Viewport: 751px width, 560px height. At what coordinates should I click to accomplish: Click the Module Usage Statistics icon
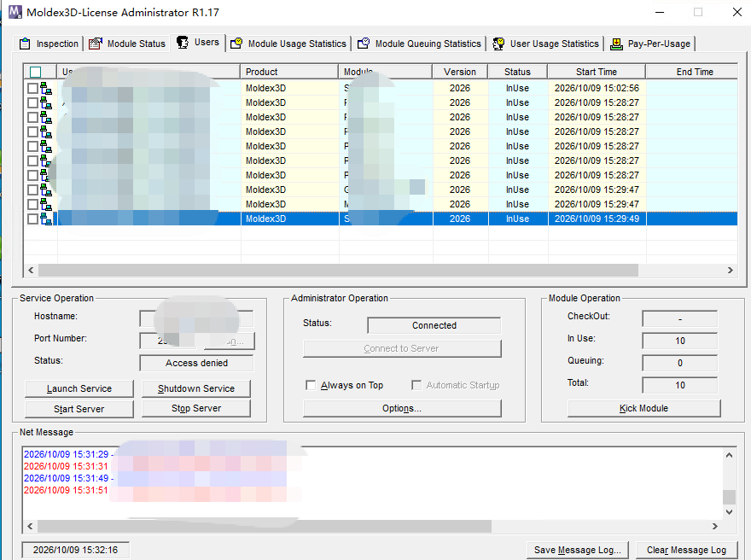236,44
